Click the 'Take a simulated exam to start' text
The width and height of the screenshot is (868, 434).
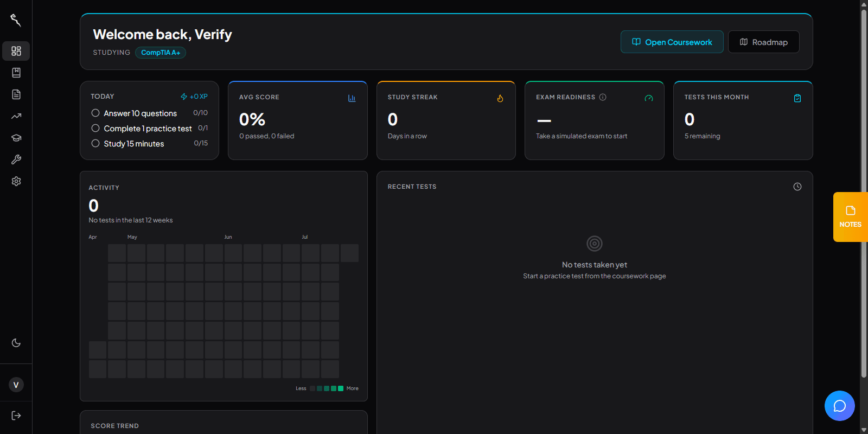(x=582, y=136)
